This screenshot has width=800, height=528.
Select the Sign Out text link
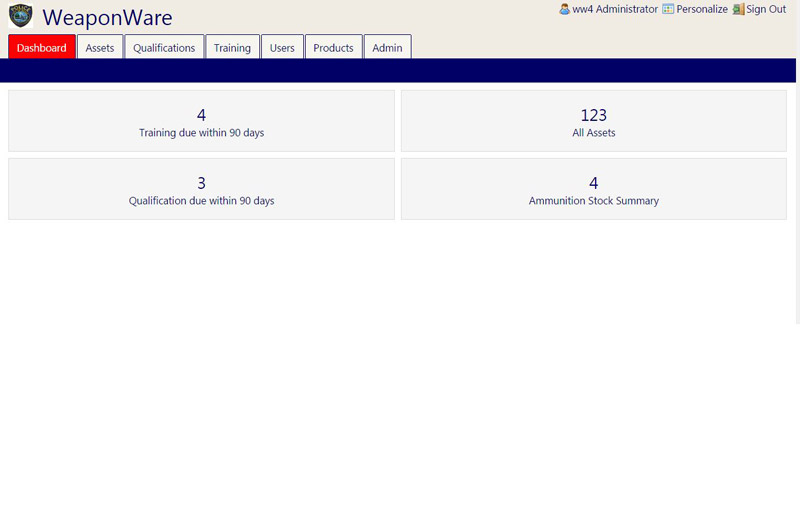click(x=766, y=9)
